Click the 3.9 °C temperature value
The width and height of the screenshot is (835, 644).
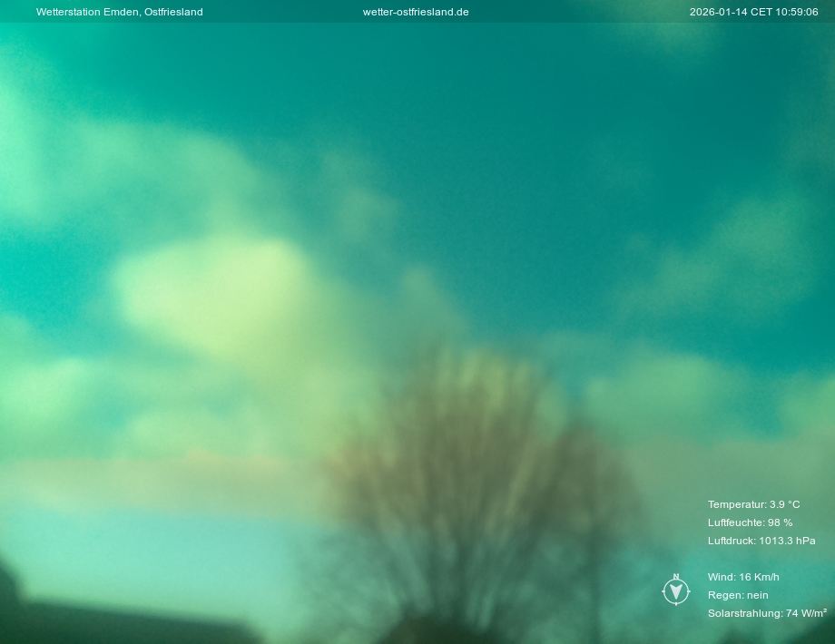pyautogui.click(x=784, y=504)
